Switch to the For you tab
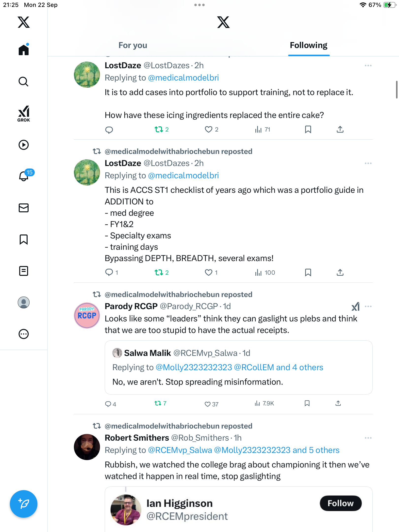The height and width of the screenshot is (532, 399). (x=133, y=45)
